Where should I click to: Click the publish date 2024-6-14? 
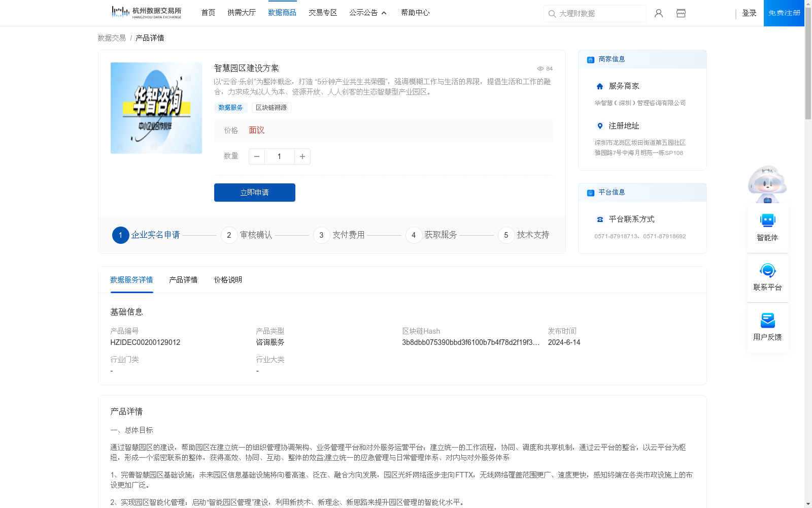coord(564,342)
